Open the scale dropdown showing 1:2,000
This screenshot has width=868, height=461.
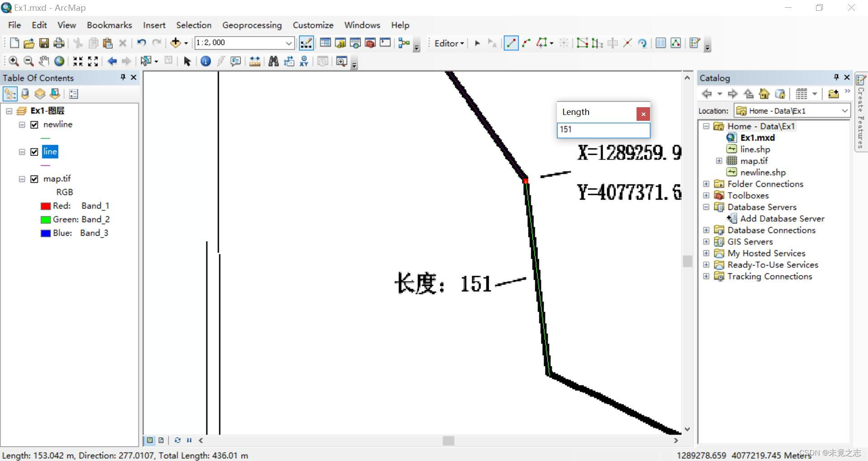click(x=289, y=43)
